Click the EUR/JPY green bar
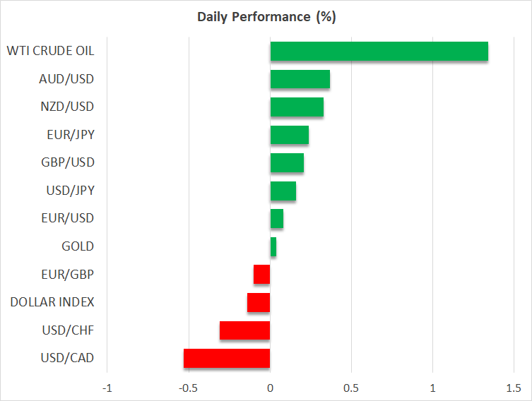The image size is (532, 401). pyautogui.click(x=289, y=135)
